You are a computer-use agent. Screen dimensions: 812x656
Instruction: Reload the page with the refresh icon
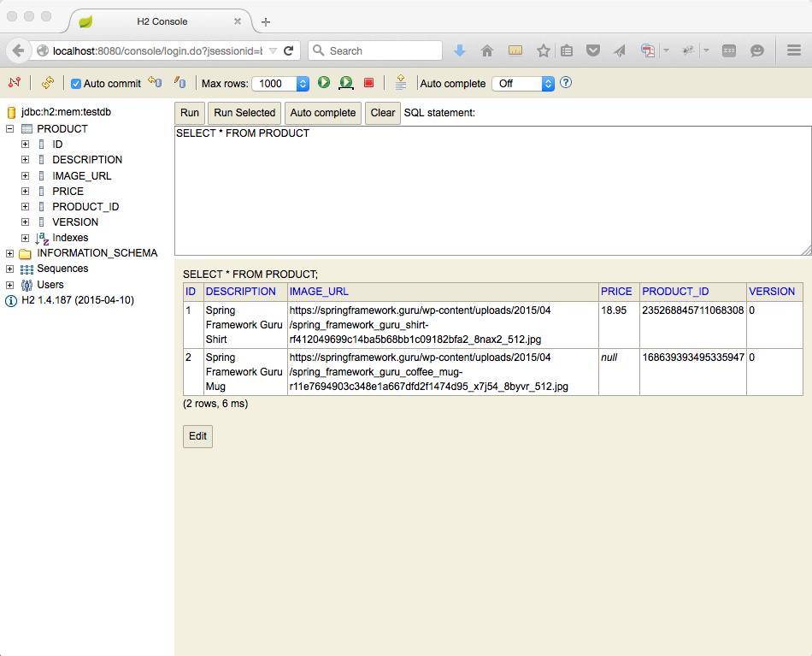click(x=289, y=50)
